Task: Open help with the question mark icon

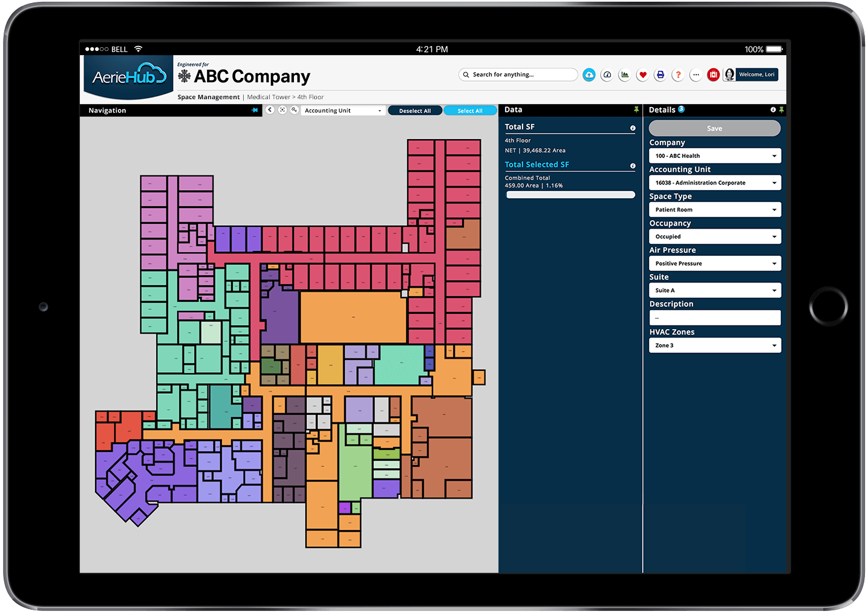Action: pos(678,74)
